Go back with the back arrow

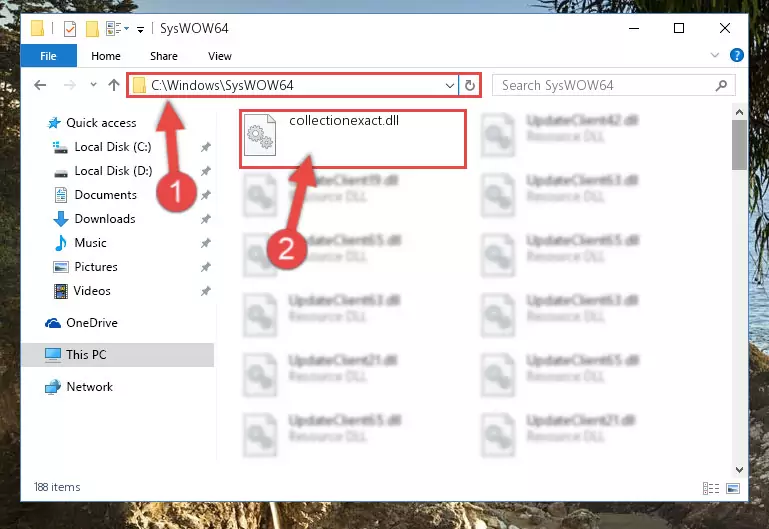click(40, 85)
